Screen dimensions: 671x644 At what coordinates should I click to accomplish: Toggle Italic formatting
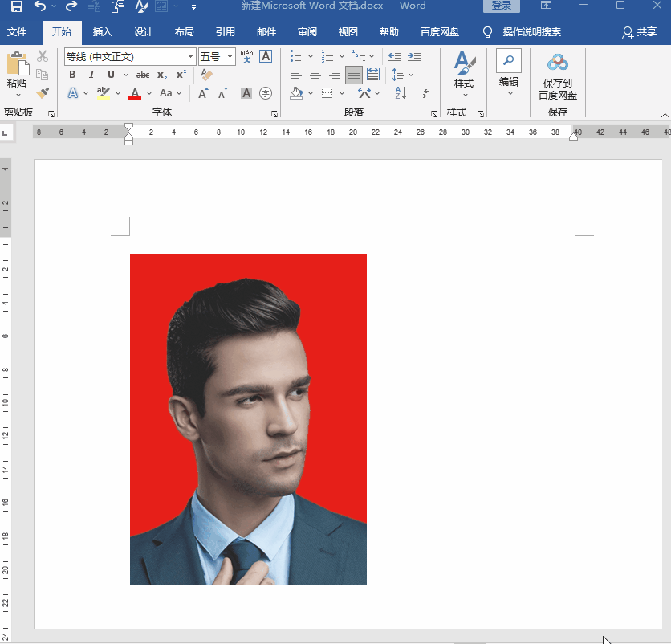click(91, 75)
